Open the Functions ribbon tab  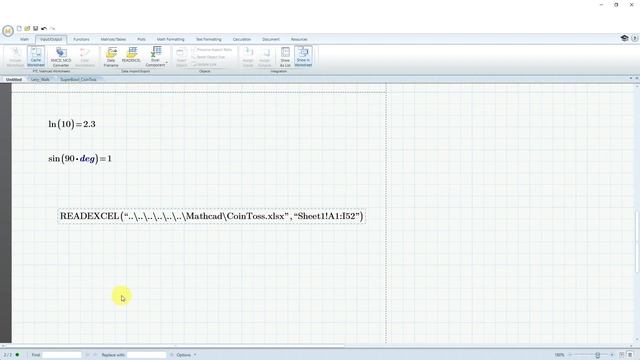[81, 40]
